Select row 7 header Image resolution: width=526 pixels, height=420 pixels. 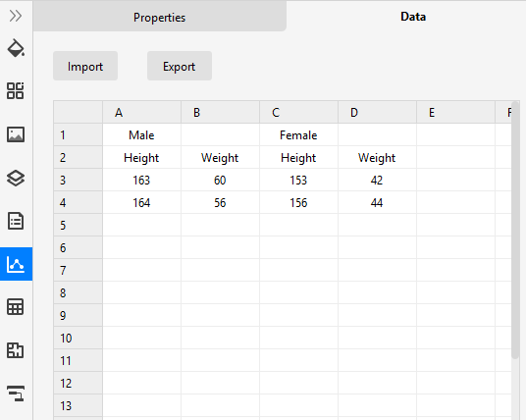(78, 270)
